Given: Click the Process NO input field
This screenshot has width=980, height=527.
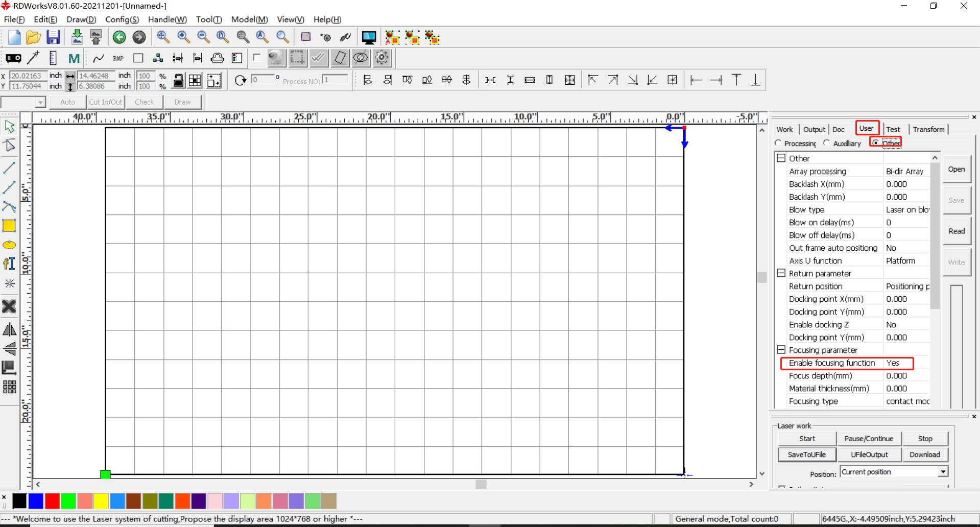Looking at the screenshot, I should pos(334,80).
